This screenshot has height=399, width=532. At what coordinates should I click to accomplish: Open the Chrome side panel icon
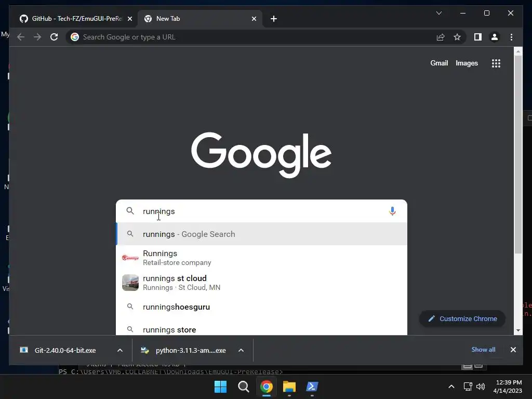478,37
